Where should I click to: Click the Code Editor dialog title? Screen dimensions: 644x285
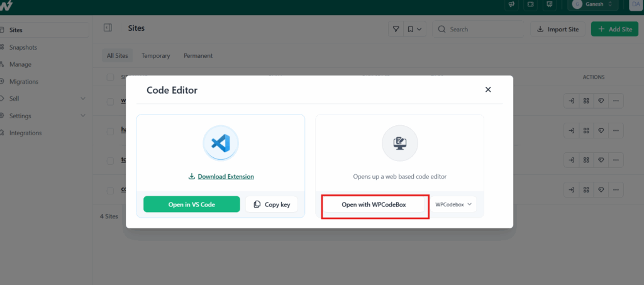172,91
